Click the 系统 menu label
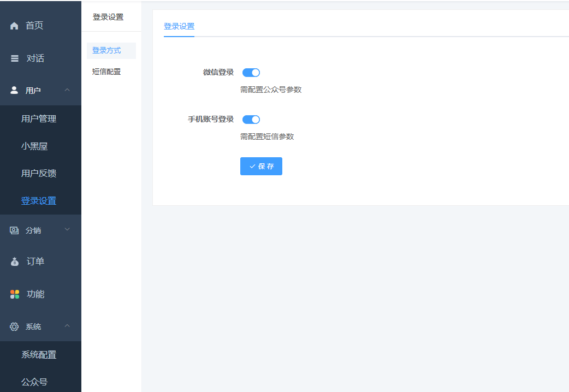Image resolution: width=569 pixels, height=392 pixels. click(x=33, y=326)
